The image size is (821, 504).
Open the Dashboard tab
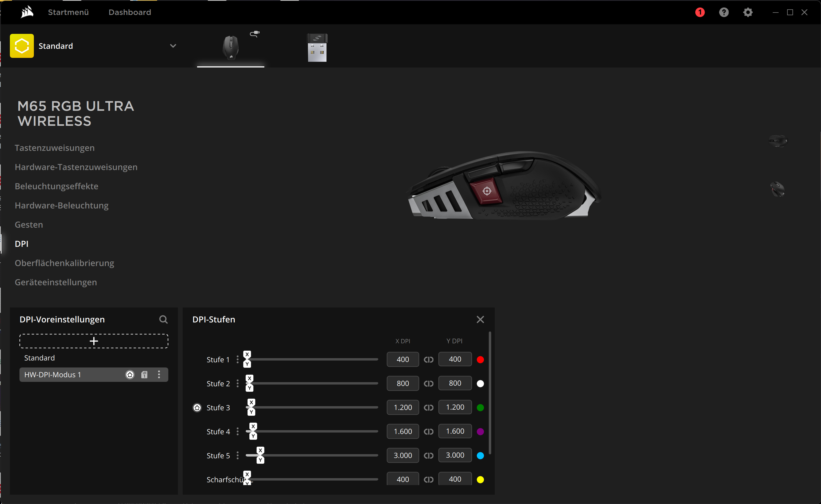coord(130,12)
